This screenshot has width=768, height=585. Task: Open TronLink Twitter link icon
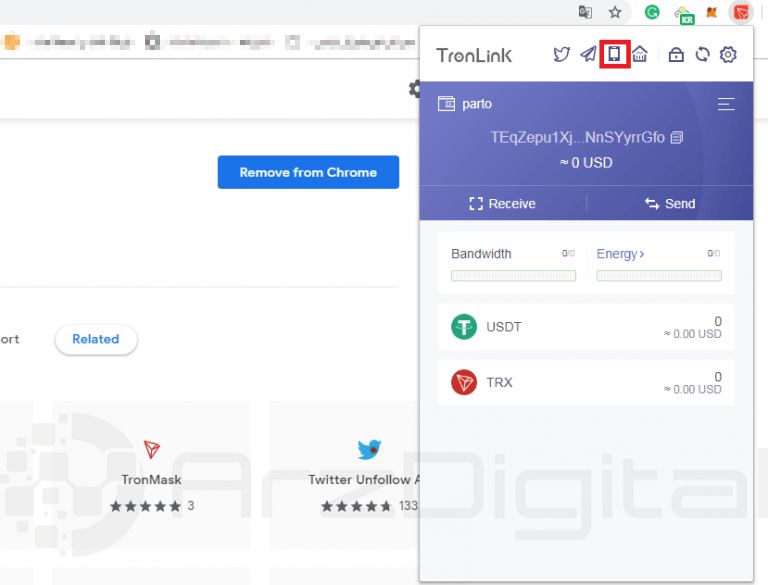tap(561, 54)
